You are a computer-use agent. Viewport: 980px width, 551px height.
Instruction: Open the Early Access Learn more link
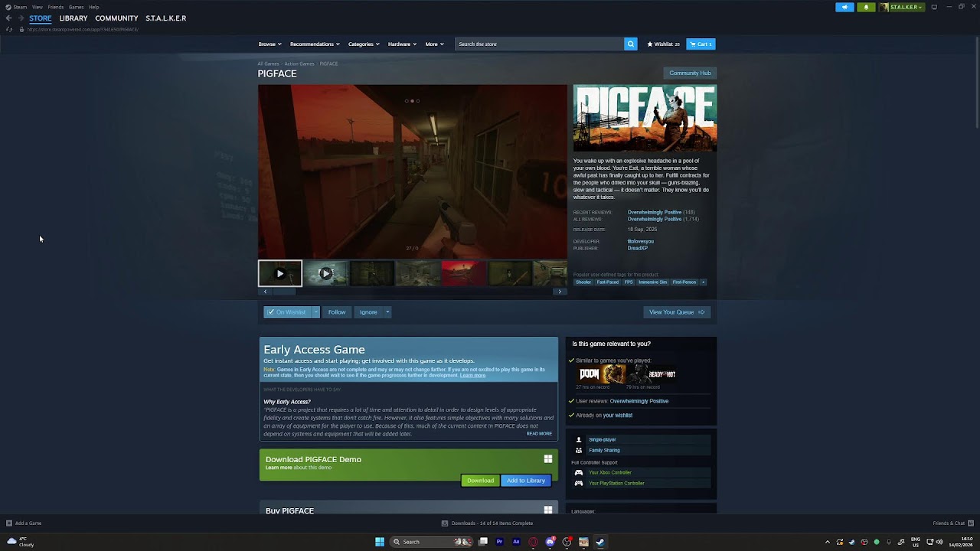(x=472, y=376)
